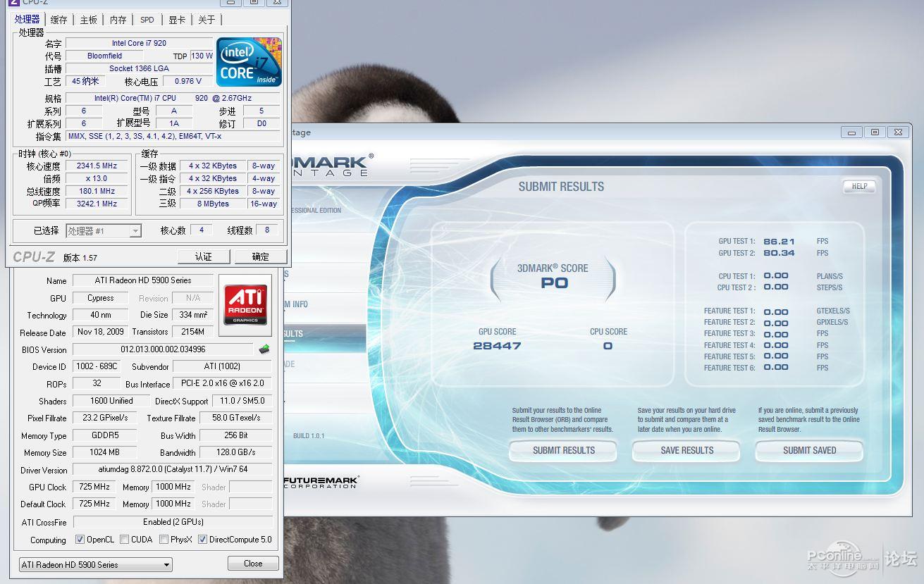Minimize the 3DMark Vantage window
This screenshot has width=924, height=584.
[851, 132]
